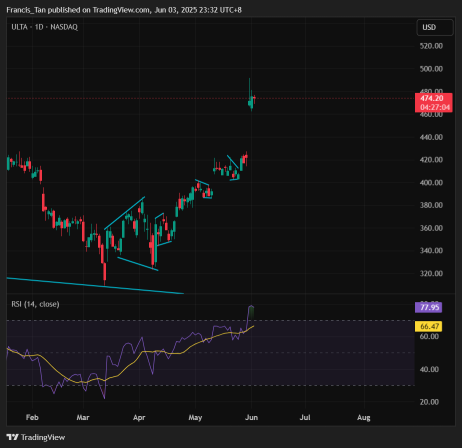Click the 400.00 price axis label
The image size is (462, 448).
431,183
